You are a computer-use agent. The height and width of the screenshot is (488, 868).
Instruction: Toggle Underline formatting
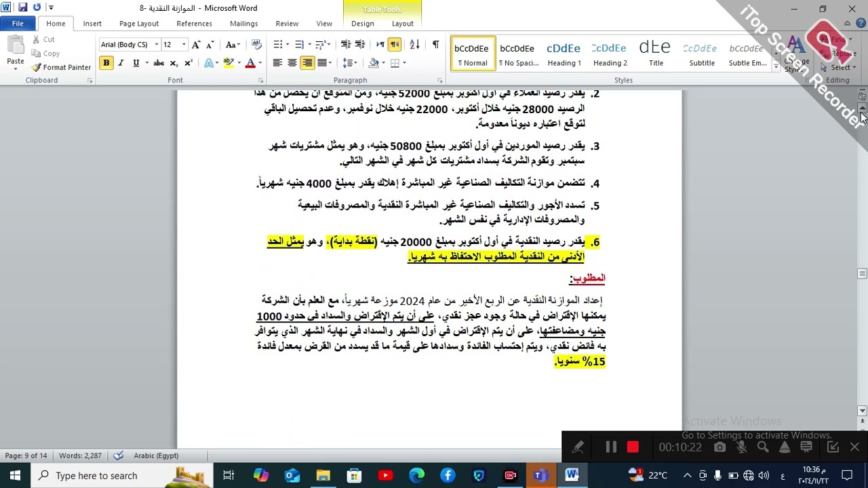[136, 63]
